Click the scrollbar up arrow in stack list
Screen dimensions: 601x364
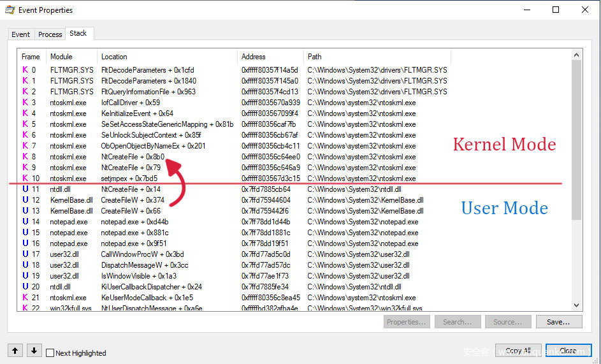[576, 55]
